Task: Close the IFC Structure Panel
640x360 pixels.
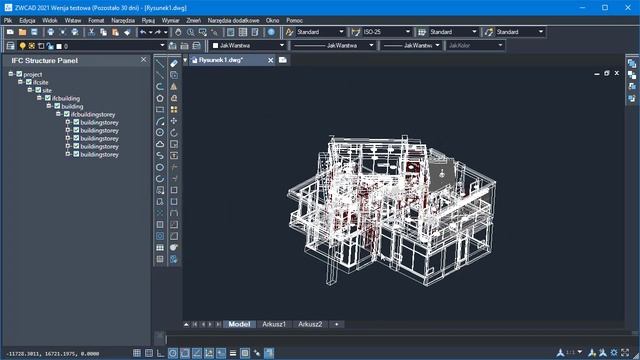Action: click(x=143, y=60)
